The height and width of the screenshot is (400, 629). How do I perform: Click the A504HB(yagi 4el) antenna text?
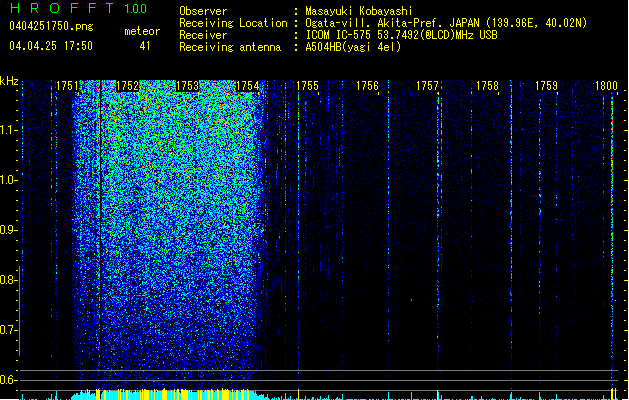click(353, 47)
